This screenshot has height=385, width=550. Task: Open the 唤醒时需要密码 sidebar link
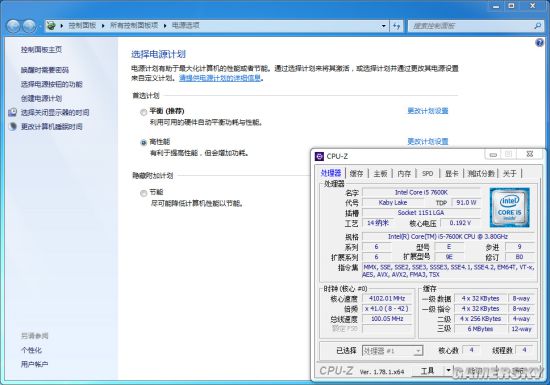point(45,70)
